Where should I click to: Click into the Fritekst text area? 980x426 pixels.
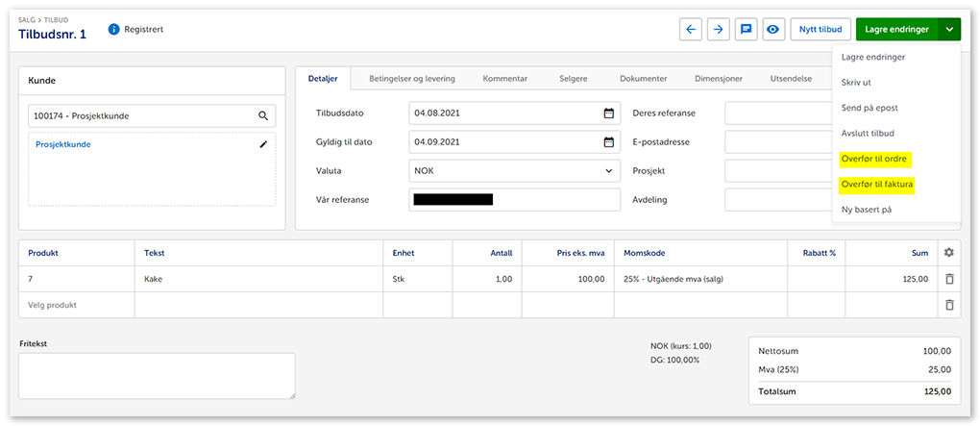click(157, 375)
